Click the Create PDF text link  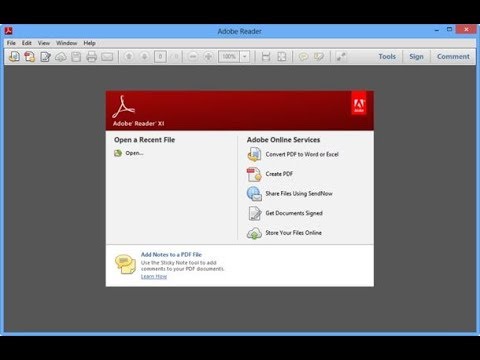[279, 174]
